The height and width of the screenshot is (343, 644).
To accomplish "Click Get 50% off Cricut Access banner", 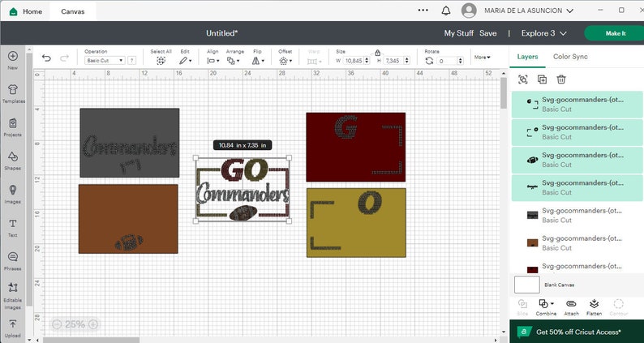I will click(577, 332).
